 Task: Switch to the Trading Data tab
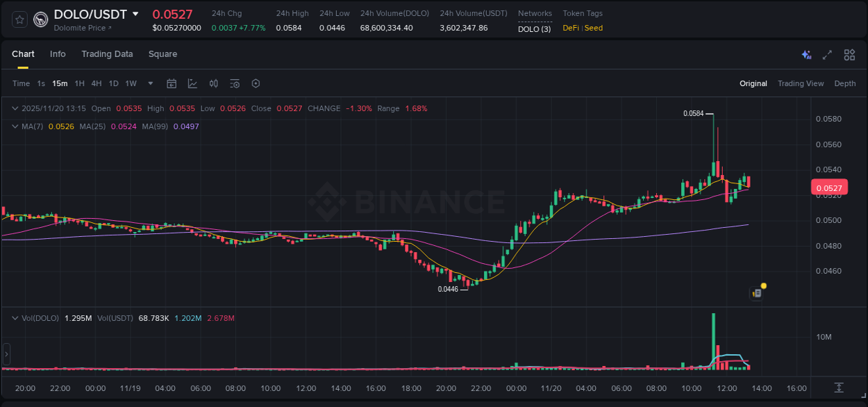click(x=107, y=54)
